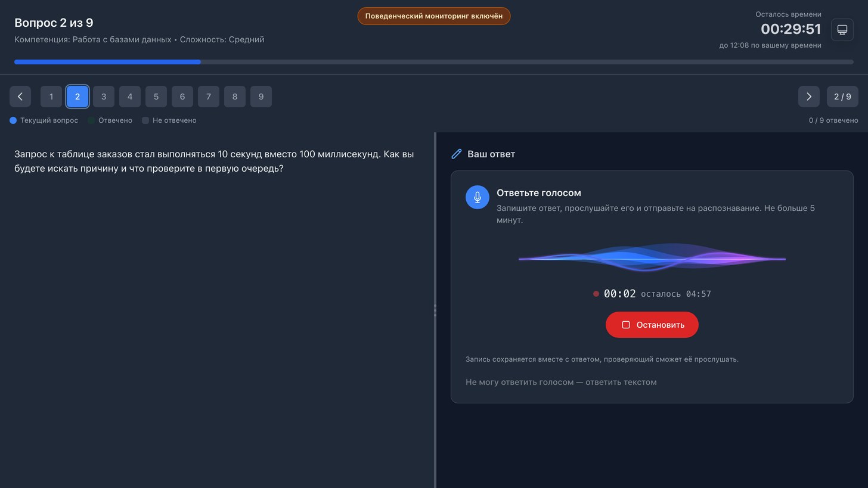Click the '0 / 9 отвечено' counter
Viewport: 868px width, 488px height.
pyautogui.click(x=833, y=120)
